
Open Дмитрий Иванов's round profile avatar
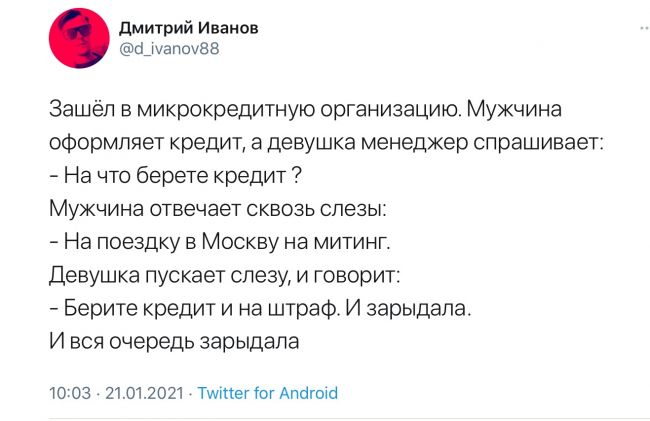(x=79, y=38)
